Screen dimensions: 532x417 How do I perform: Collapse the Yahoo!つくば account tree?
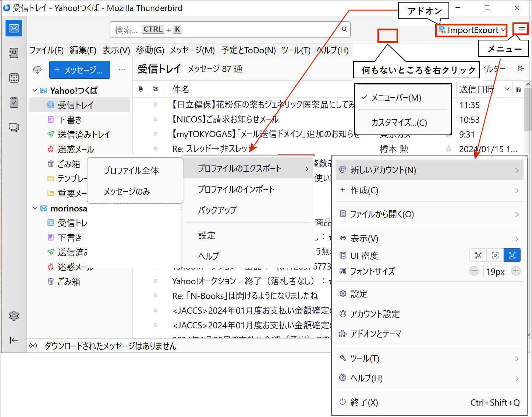click(35, 90)
